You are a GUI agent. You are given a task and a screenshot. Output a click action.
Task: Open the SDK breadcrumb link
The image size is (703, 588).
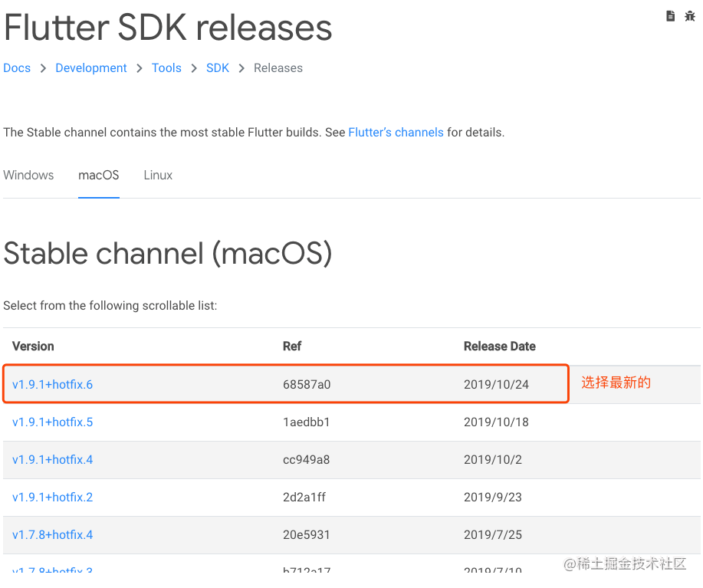(218, 68)
